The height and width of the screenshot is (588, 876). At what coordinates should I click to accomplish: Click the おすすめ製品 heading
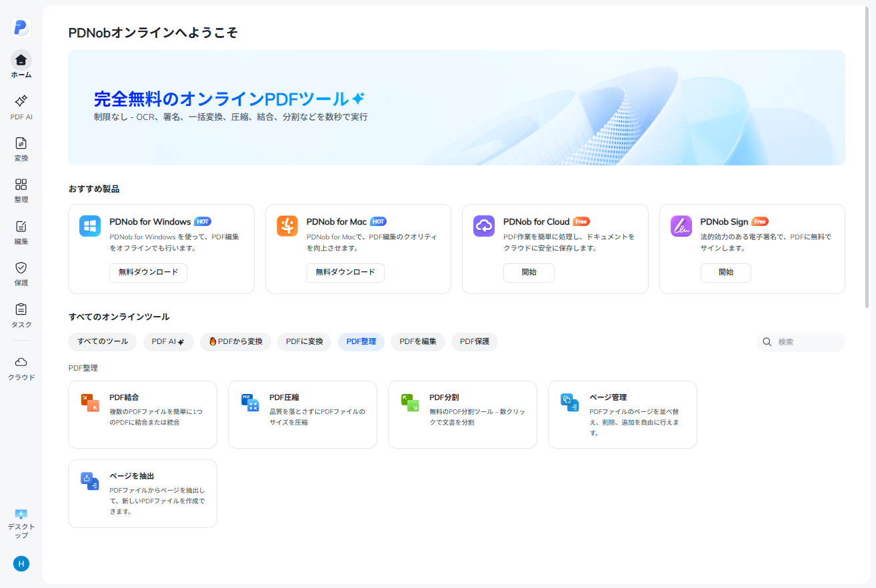pos(94,189)
